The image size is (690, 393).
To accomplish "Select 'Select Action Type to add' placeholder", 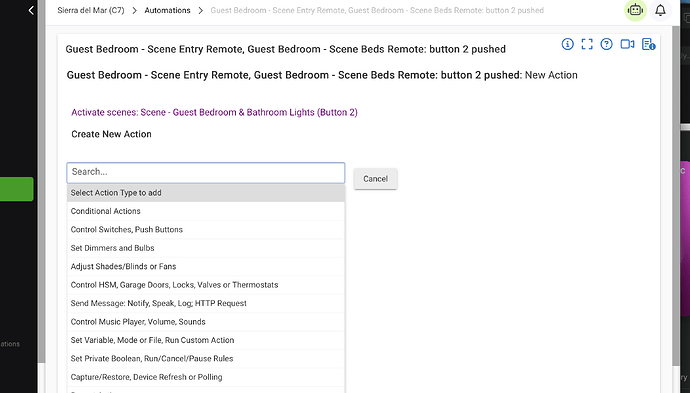I will pyautogui.click(x=206, y=193).
